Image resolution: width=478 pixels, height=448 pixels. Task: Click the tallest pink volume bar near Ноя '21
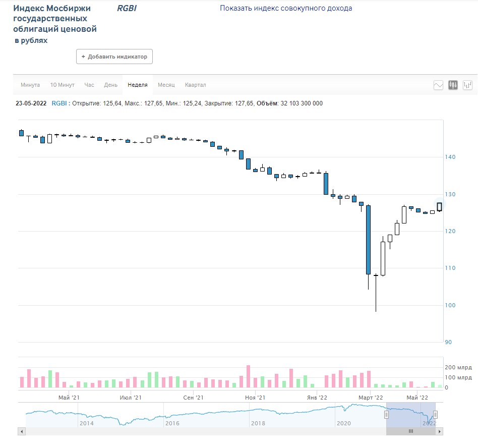point(249,376)
